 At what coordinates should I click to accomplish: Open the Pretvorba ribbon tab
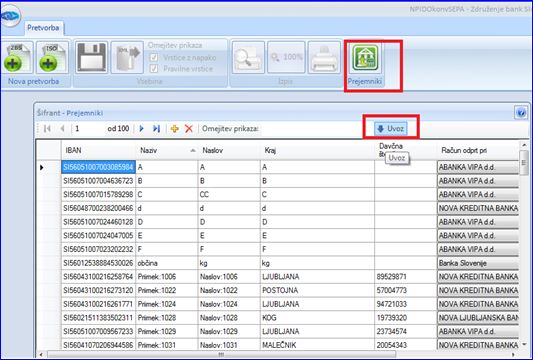point(43,28)
